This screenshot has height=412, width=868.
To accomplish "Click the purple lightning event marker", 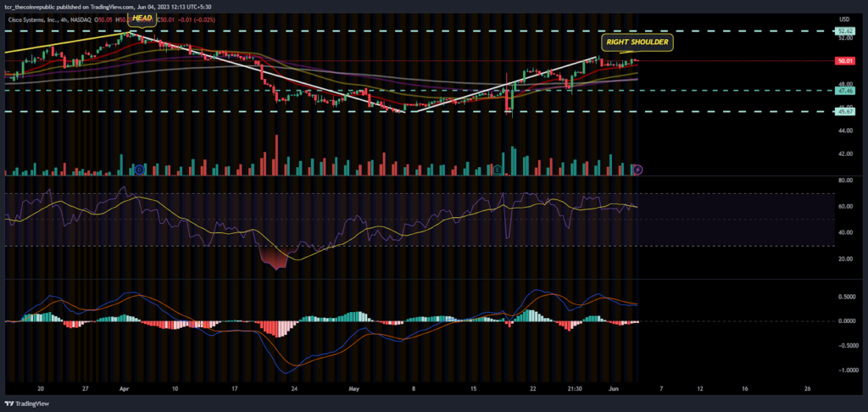I will [x=637, y=170].
